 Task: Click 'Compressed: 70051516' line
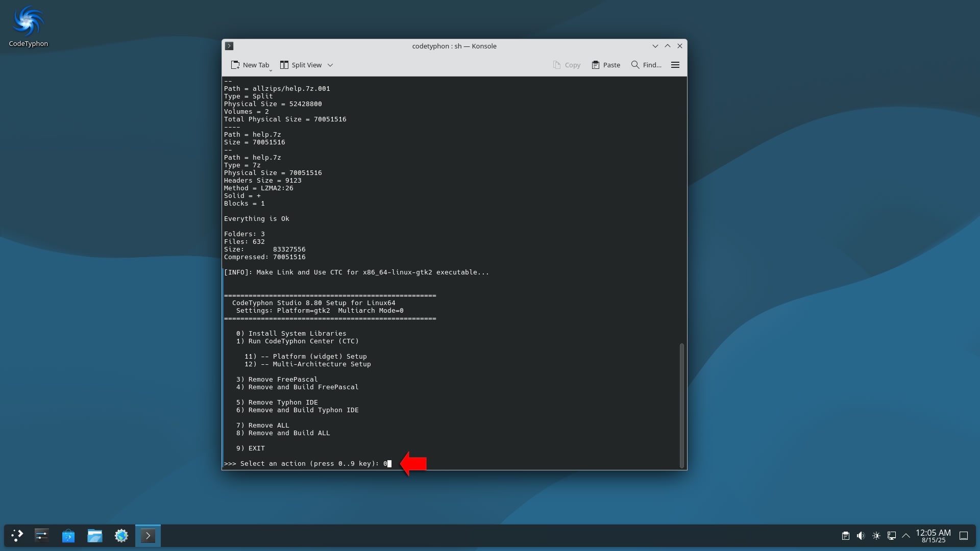pyautogui.click(x=264, y=257)
